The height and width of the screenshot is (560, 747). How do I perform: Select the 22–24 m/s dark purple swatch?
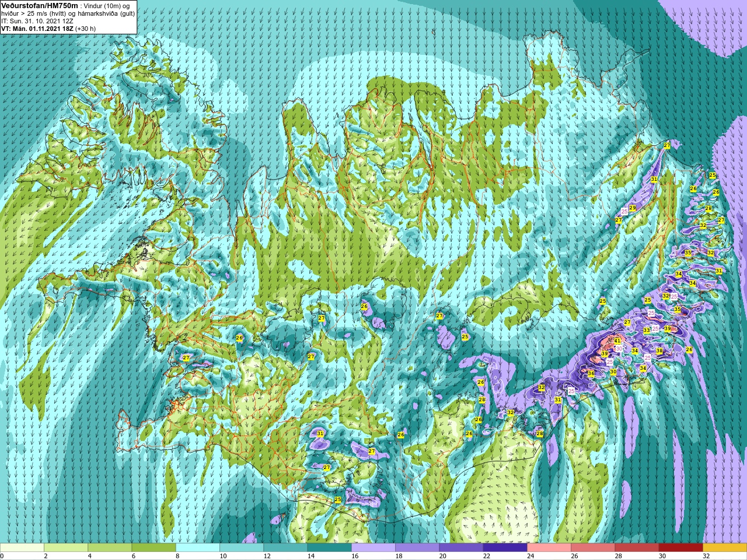pyautogui.click(x=505, y=548)
